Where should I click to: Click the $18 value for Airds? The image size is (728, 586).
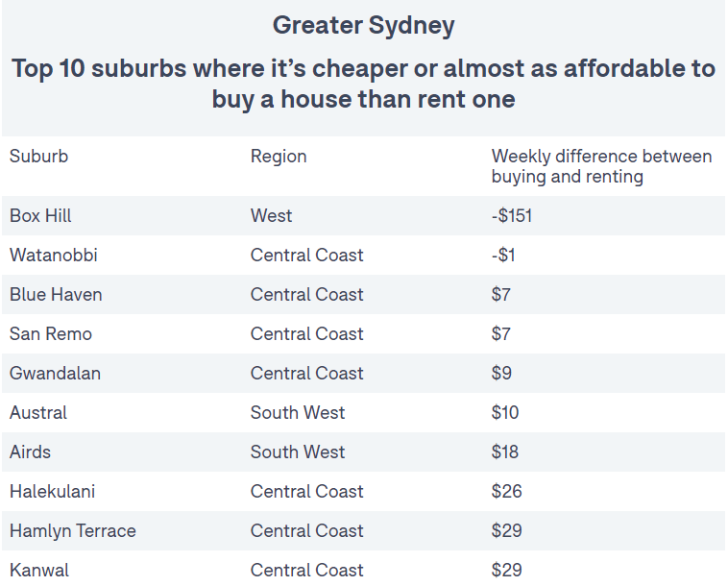click(504, 452)
